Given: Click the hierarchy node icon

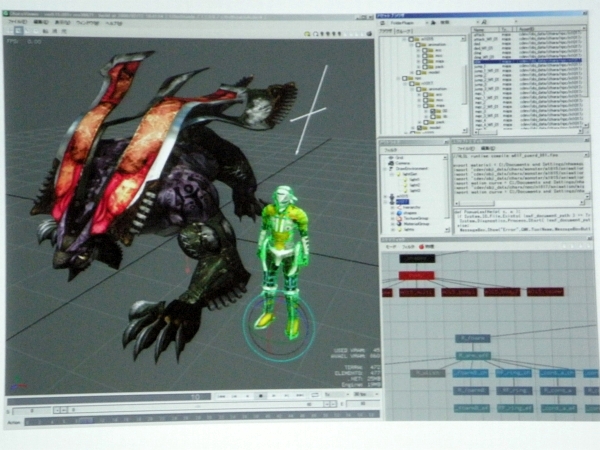Looking at the screenshot, I should 399,207.
